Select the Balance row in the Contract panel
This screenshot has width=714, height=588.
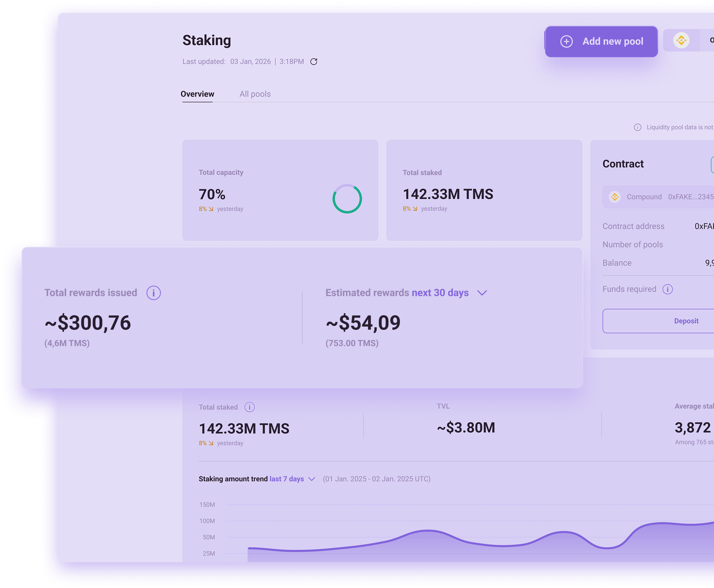pyautogui.click(x=617, y=263)
